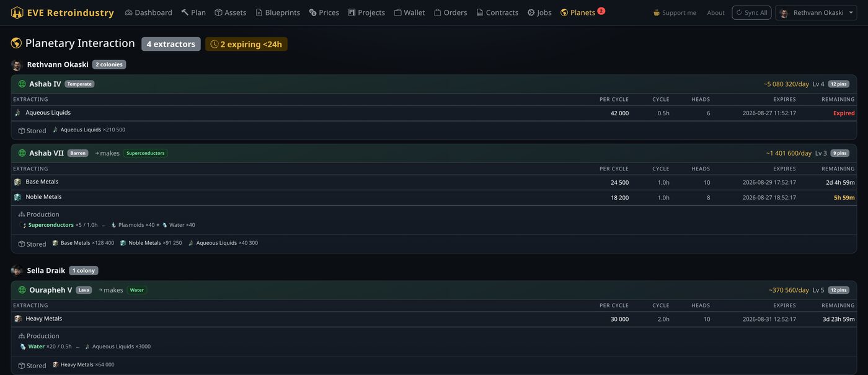868x375 pixels.
Task: Open the Projects page
Action: [x=366, y=12]
